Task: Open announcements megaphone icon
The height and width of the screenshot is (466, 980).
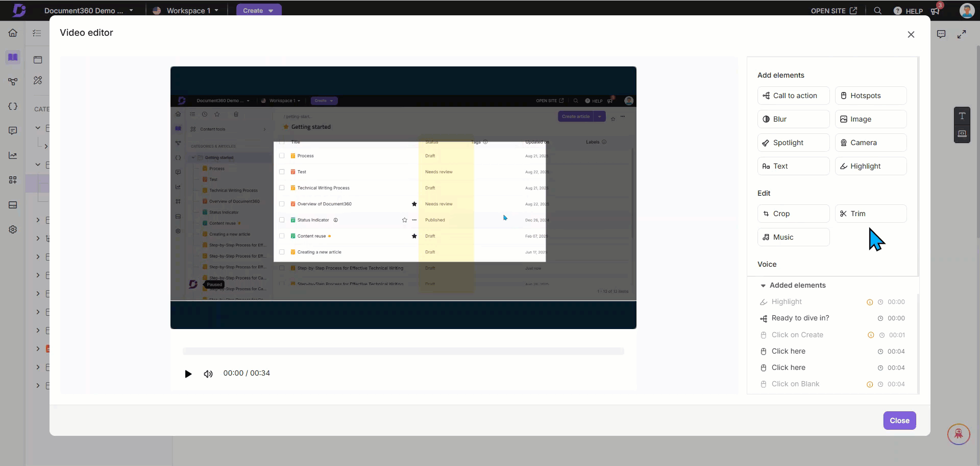Action: pos(936,11)
